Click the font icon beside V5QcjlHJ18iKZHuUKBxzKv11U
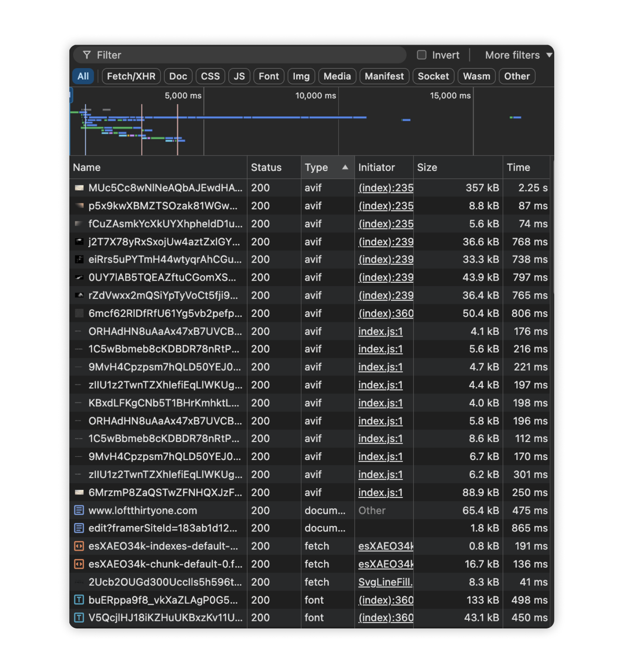The height and width of the screenshot is (672, 623). [79, 617]
